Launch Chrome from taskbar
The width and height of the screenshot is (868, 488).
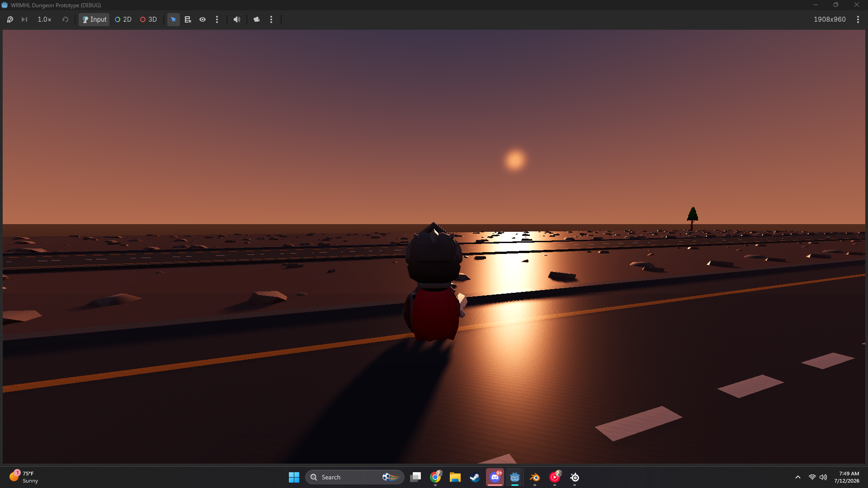[x=435, y=477]
